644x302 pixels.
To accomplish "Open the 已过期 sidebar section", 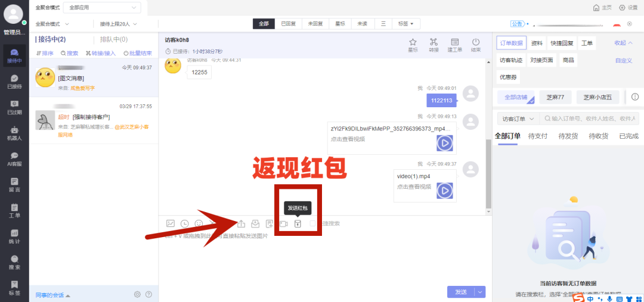I will 14,107.
